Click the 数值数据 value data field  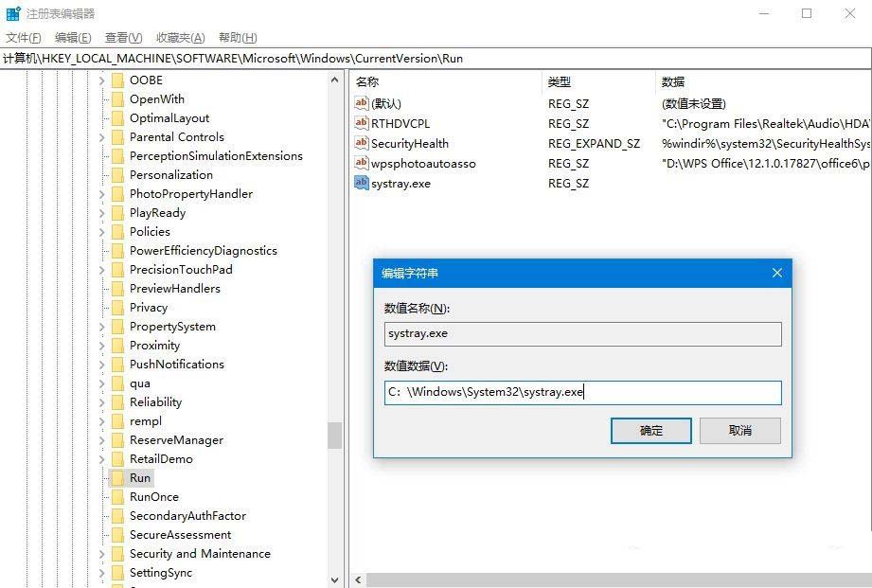582,392
